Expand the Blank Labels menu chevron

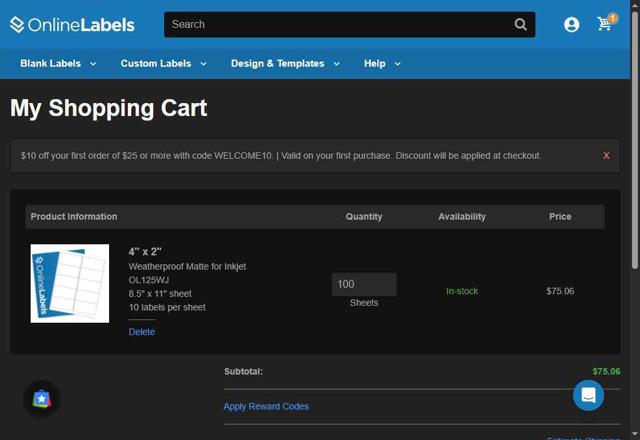93,64
